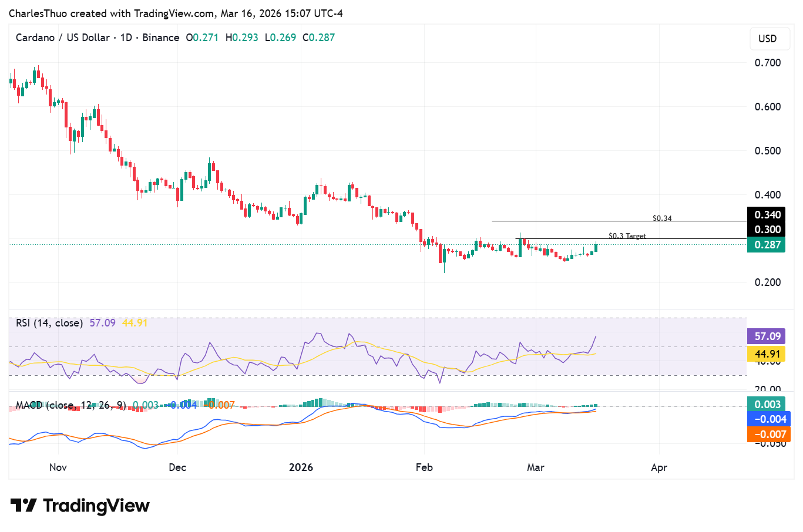Click the 2026 label on the timeline
Image resolution: width=803 pixels, height=532 pixels.
click(x=301, y=467)
